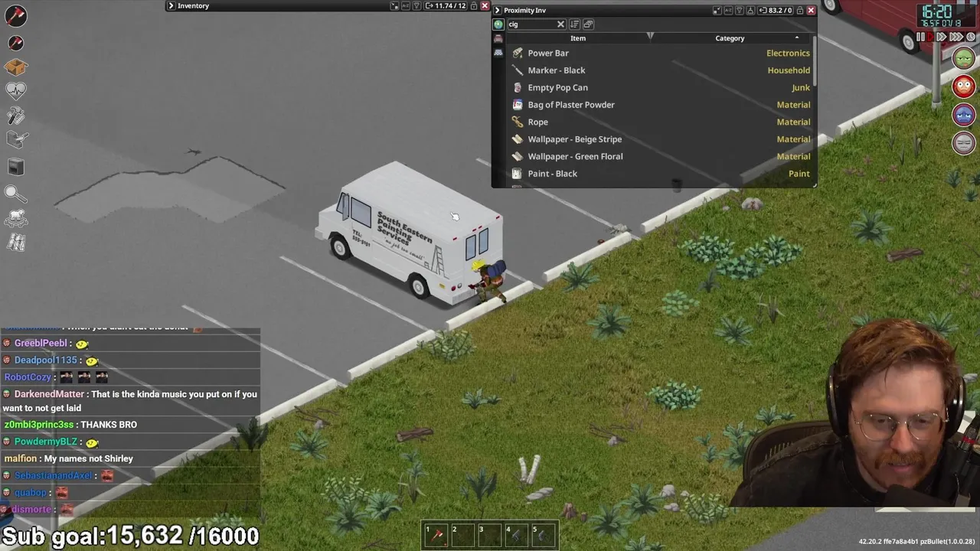Open the folded map icon

click(16, 243)
